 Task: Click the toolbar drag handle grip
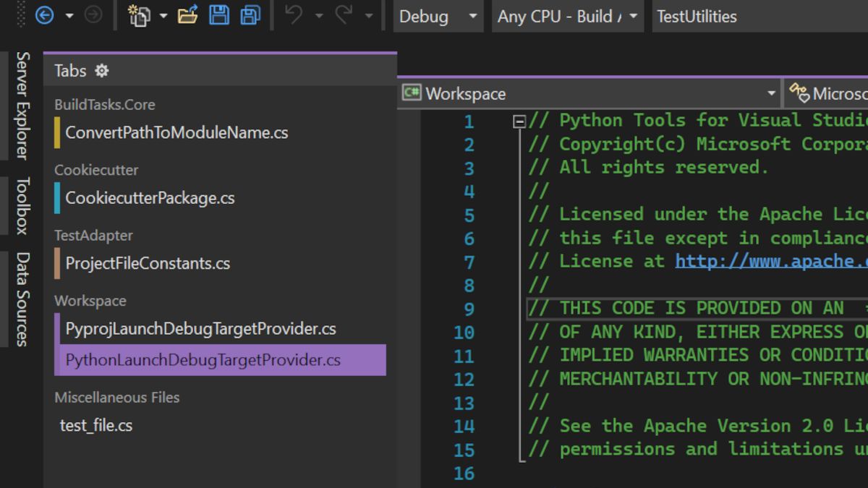coord(22,15)
